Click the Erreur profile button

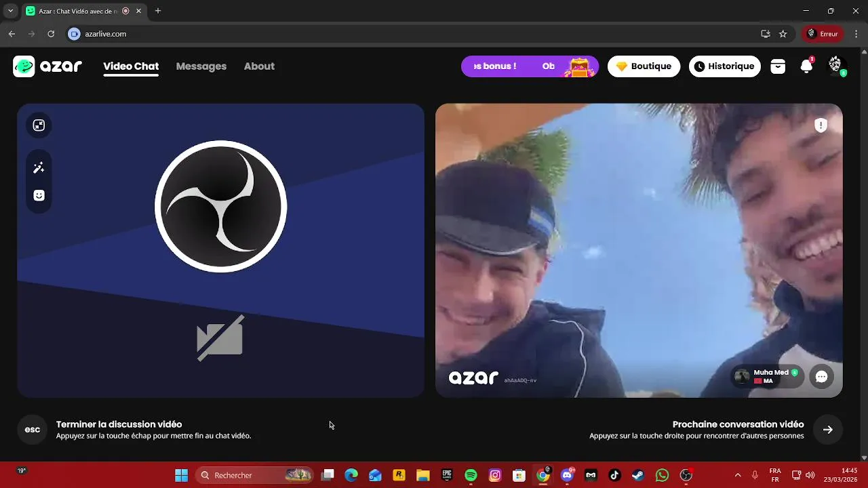pos(823,34)
